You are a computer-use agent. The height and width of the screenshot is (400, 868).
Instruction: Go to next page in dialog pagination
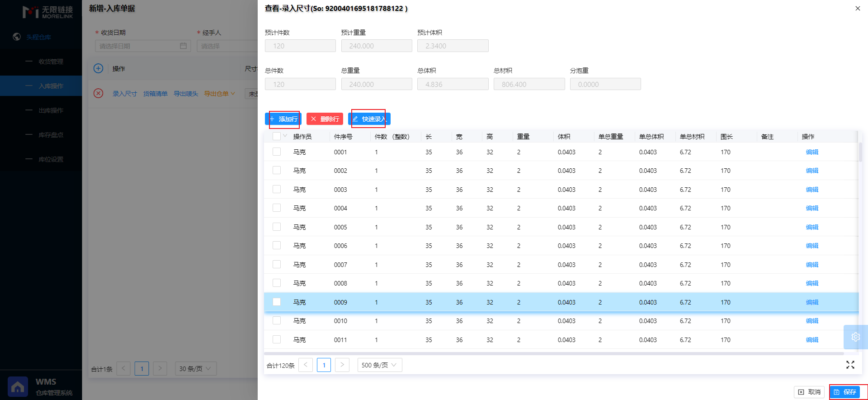pyautogui.click(x=342, y=365)
